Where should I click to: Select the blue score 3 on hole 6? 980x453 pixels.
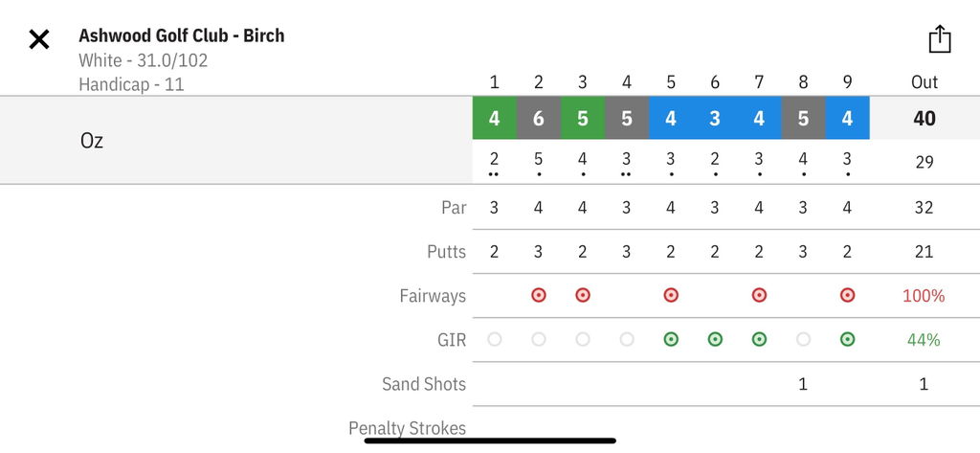click(715, 118)
